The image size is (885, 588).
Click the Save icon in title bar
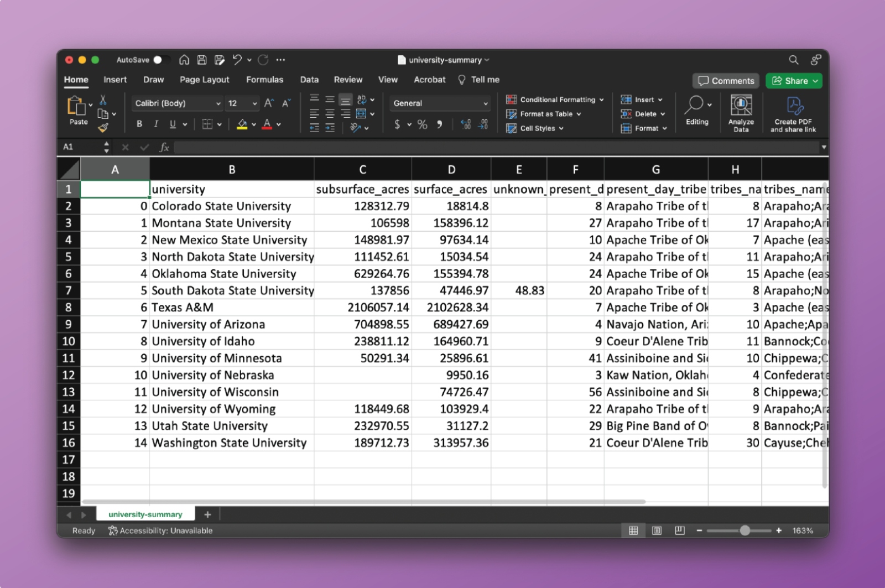click(x=202, y=60)
